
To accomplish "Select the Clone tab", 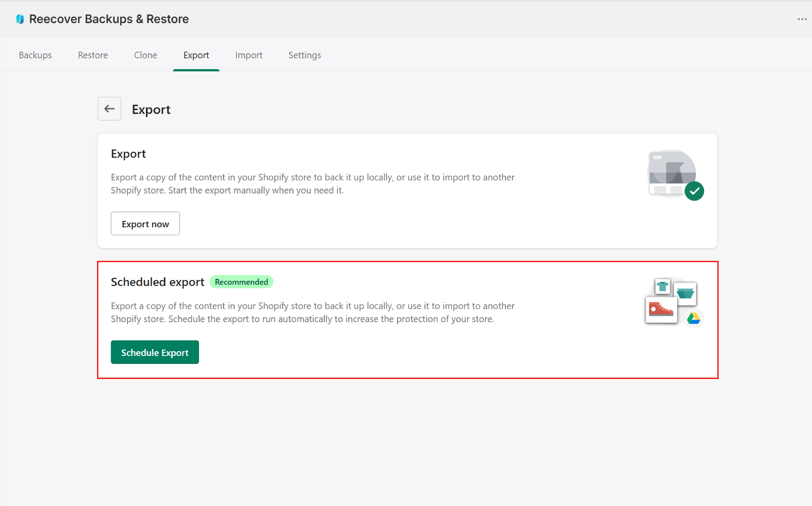I will pos(145,55).
